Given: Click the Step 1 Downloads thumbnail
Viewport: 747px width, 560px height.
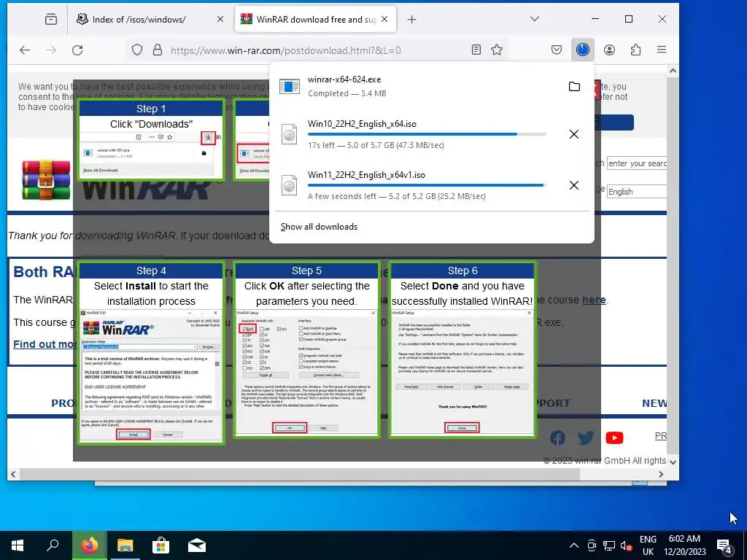Looking at the screenshot, I should click(151, 139).
